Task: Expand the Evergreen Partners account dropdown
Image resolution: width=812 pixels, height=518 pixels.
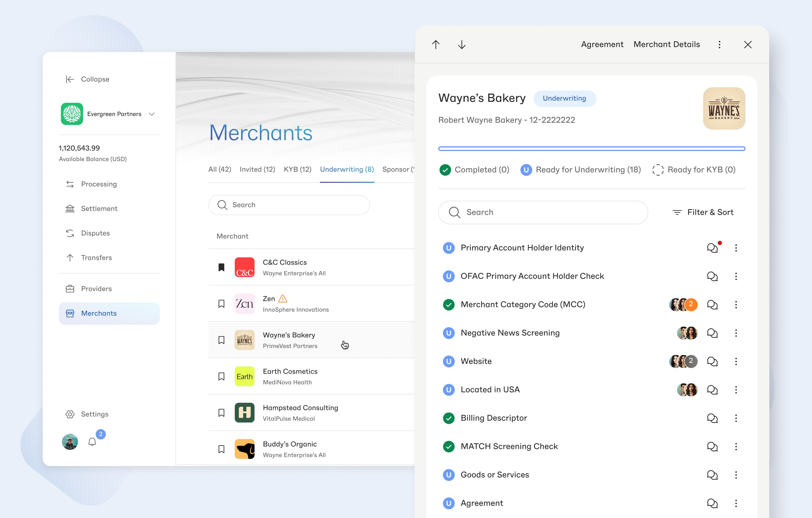Action: (x=152, y=114)
